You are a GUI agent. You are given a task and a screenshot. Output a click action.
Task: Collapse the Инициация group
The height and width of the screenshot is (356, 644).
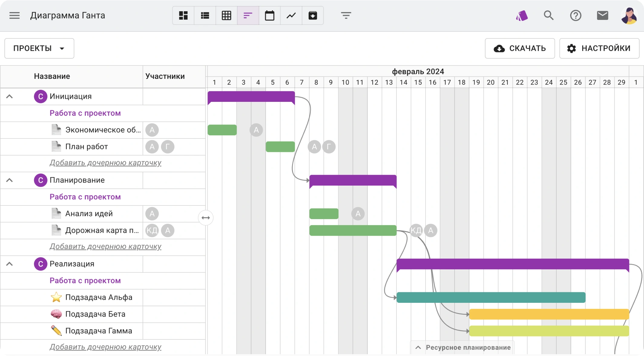click(9, 97)
